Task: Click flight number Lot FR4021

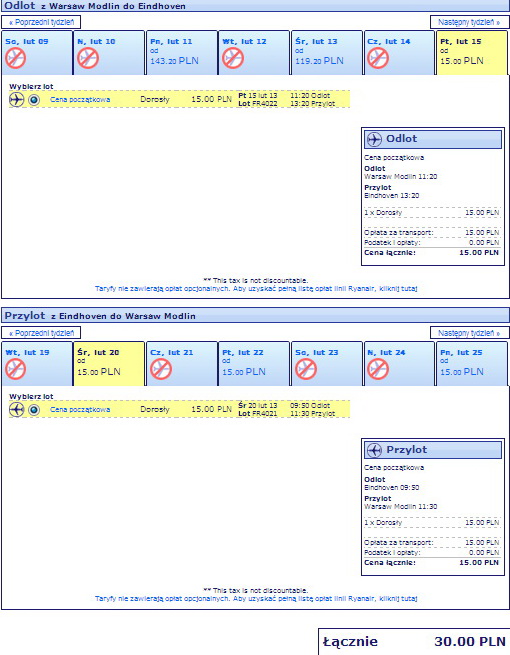Action: click(x=258, y=414)
